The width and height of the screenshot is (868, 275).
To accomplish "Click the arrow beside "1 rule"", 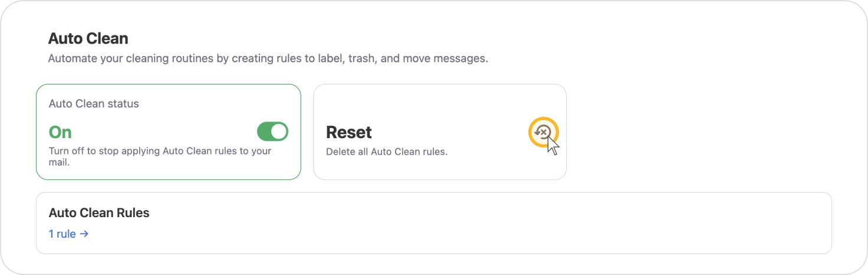I will pyautogui.click(x=84, y=234).
